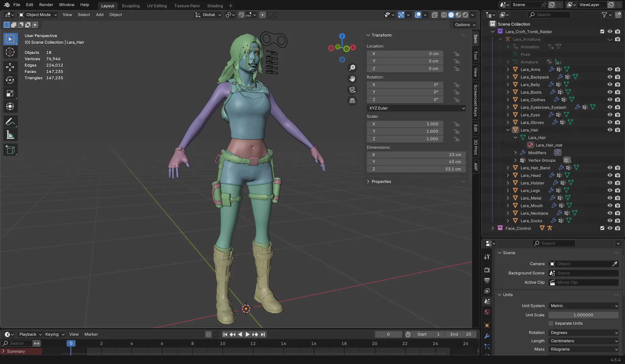
Task: Enable Separate Units checkbox
Action: [x=551, y=324]
